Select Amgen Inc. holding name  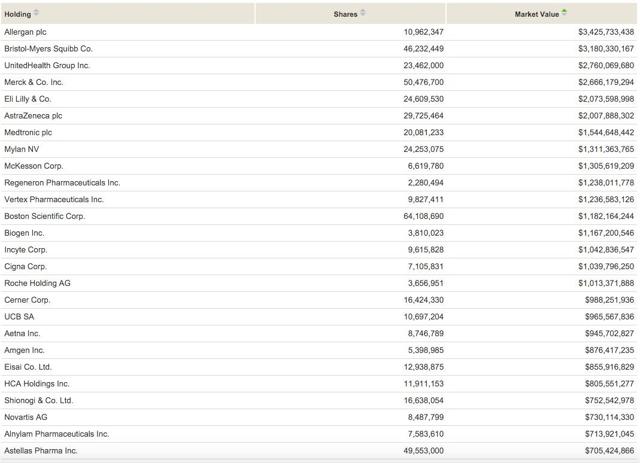point(24,350)
